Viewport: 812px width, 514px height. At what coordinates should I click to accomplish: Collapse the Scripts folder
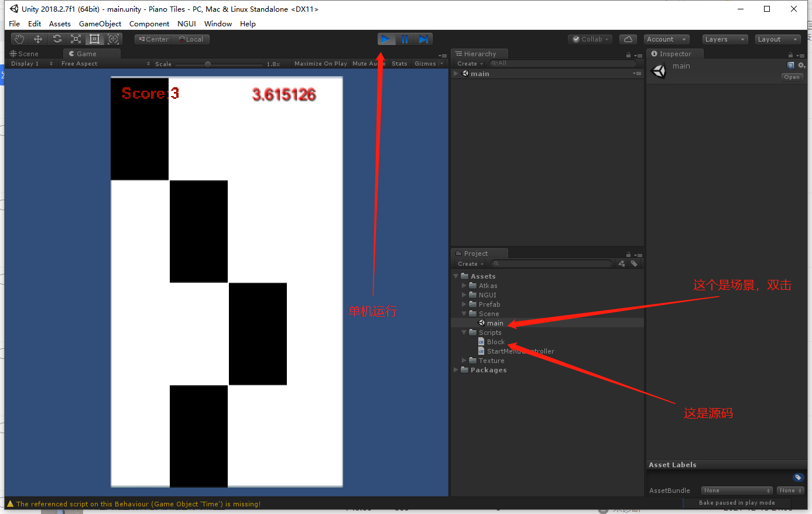(464, 333)
